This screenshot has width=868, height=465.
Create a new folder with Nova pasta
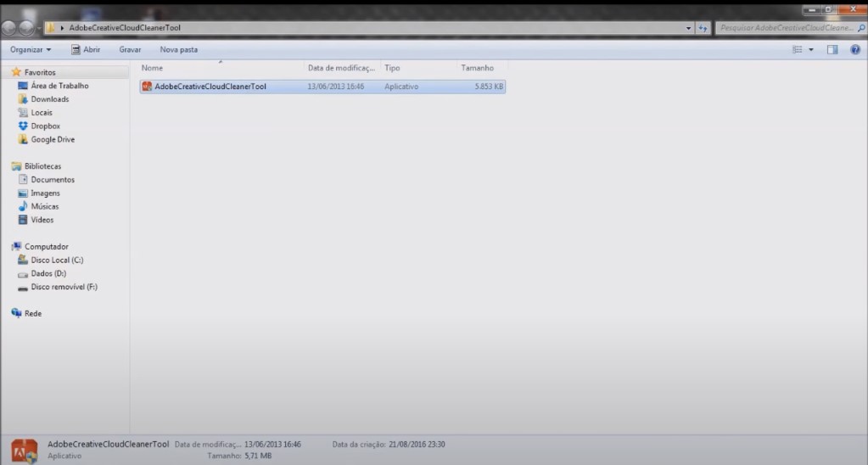(179, 49)
